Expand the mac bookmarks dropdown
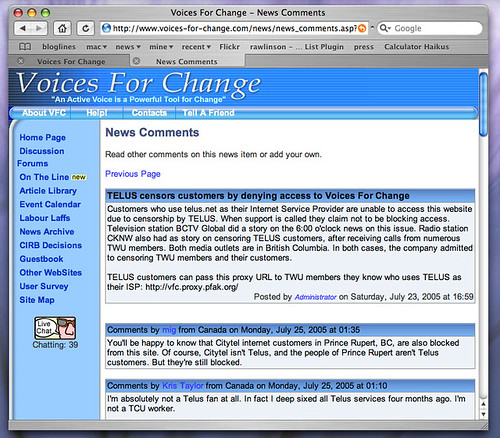500x438 pixels. point(96,47)
